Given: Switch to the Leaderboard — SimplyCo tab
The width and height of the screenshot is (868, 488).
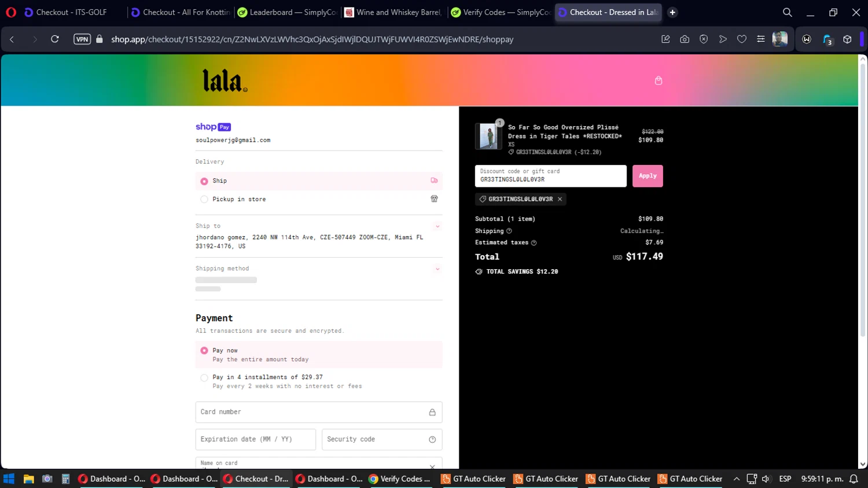Looking at the screenshot, I should (x=287, y=12).
